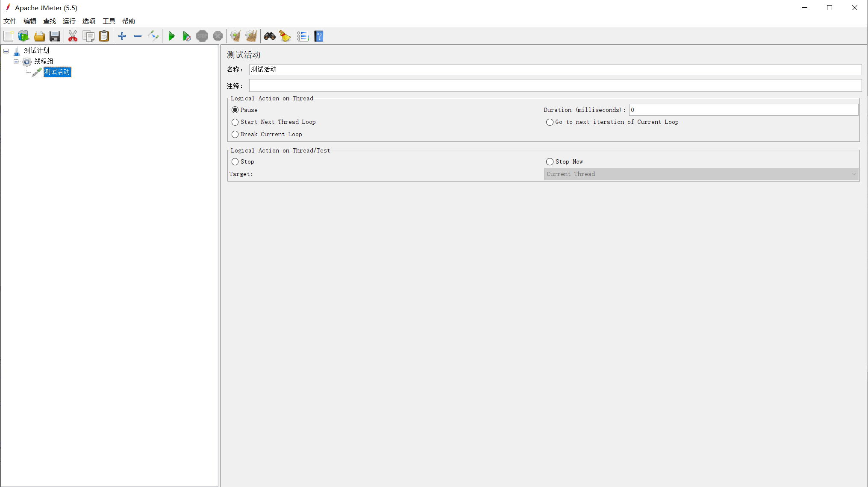Expand the 测试计划 tree node

[6, 51]
